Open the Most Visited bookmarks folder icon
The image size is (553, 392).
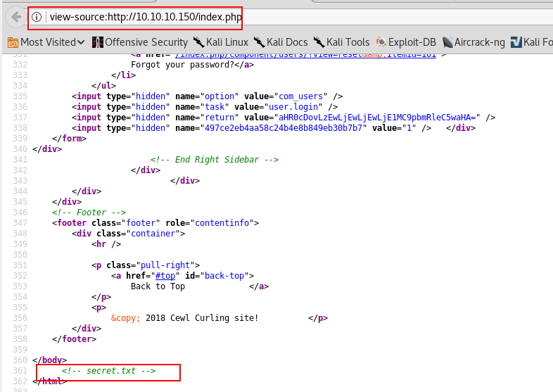12,42
